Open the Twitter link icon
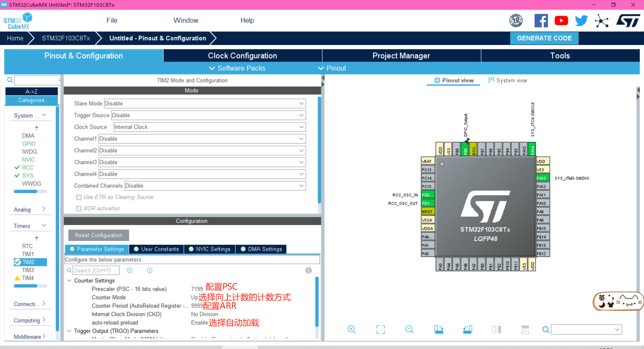This screenshot has height=349, width=644. pos(581,21)
